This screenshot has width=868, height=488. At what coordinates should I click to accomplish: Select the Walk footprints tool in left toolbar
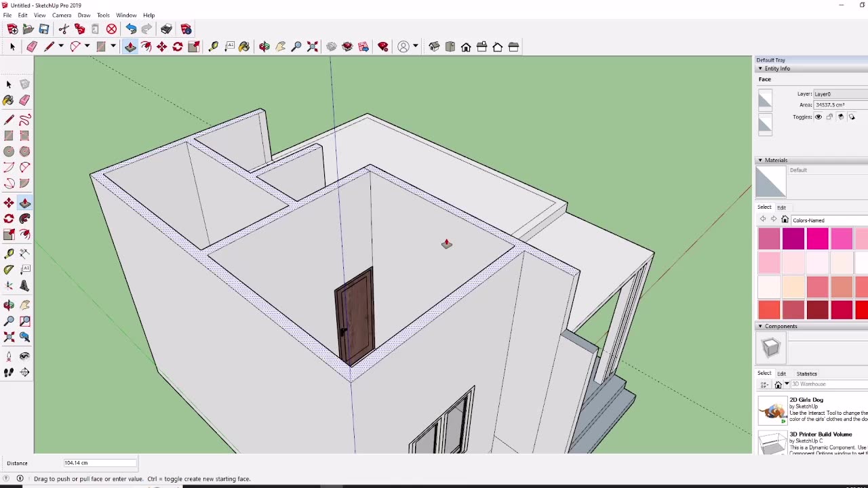(x=9, y=372)
